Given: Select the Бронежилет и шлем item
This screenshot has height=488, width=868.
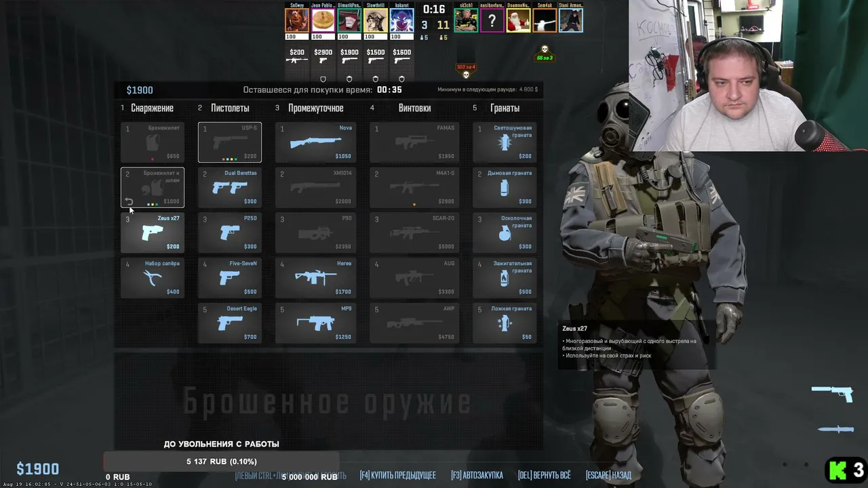Looking at the screenshot, I should click(153, 188).
